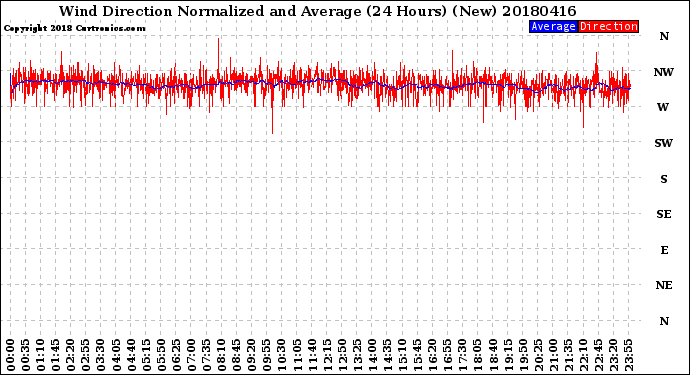This screenshot has height=375, width=690.
Task: Click the 19:15 time label
Action: coord(508,355)
